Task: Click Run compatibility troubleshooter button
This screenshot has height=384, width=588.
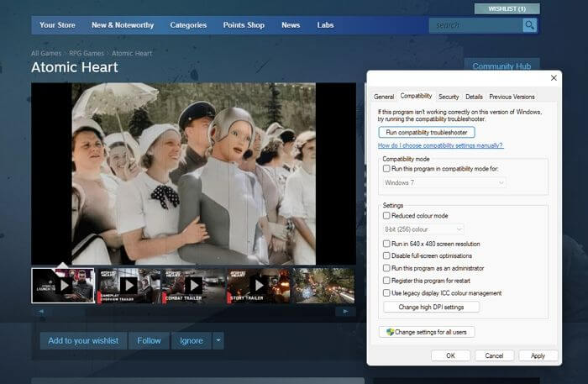Action: tap(427, 133)
